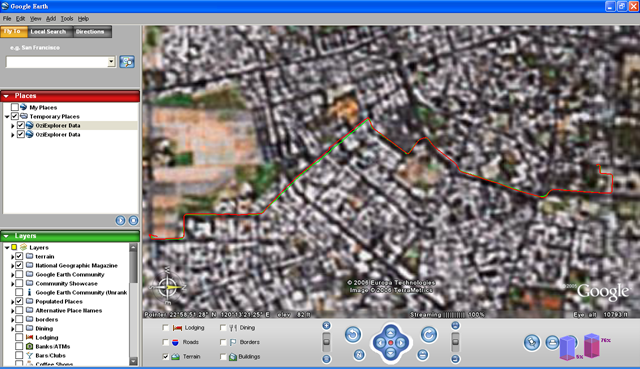This screenshot has width=640, height=369.
Task: Uncheck the Terrain checkbox in the bottom panel
Action: (x=165, y=356)
